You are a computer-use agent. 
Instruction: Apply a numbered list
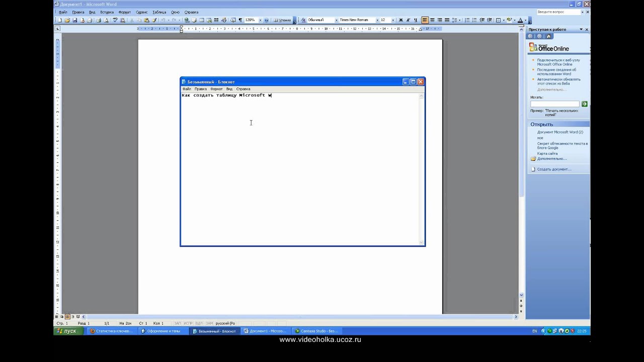(x=467, y=20)
